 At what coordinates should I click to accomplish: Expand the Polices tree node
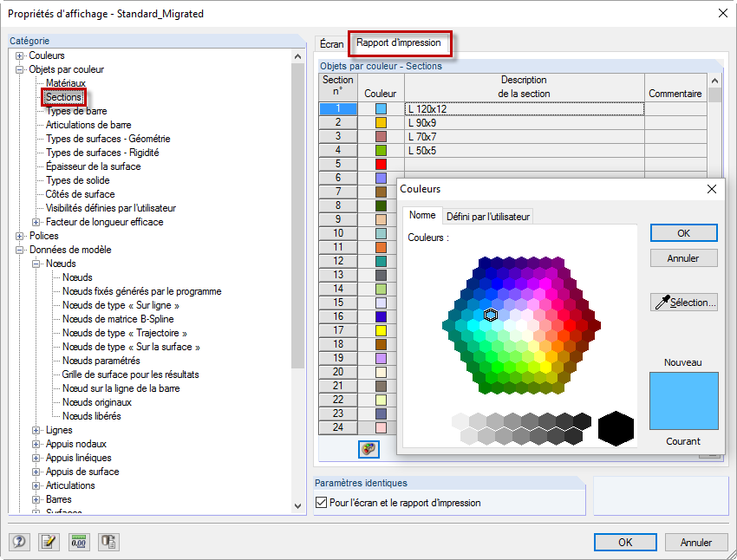(19, 236)
